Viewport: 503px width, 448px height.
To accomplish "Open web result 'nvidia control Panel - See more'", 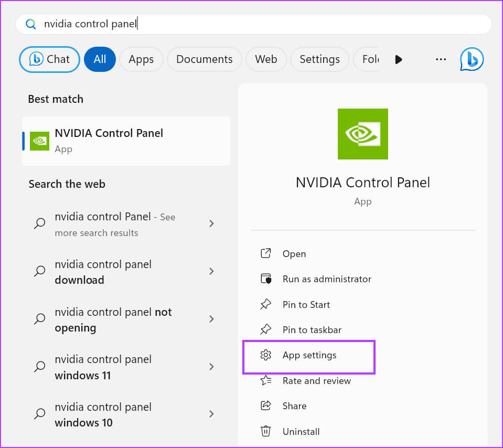I will (126, 225).
